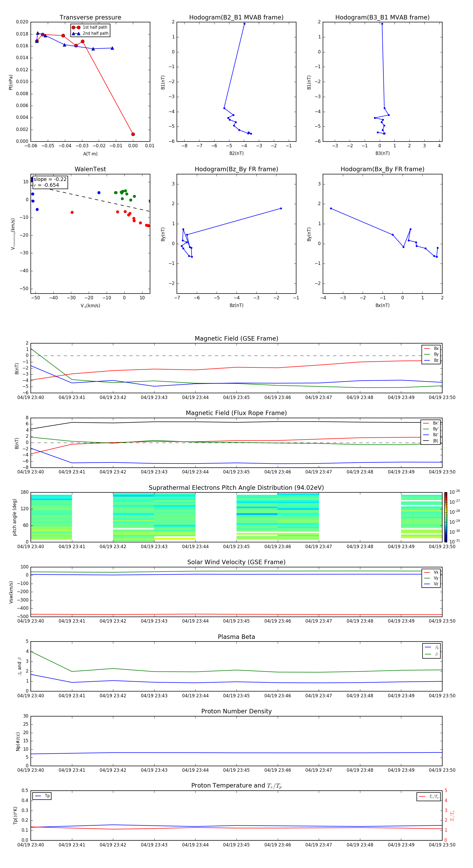
Task: Click the 'Transverse pressure' plot title
Action: pos(90,18)
